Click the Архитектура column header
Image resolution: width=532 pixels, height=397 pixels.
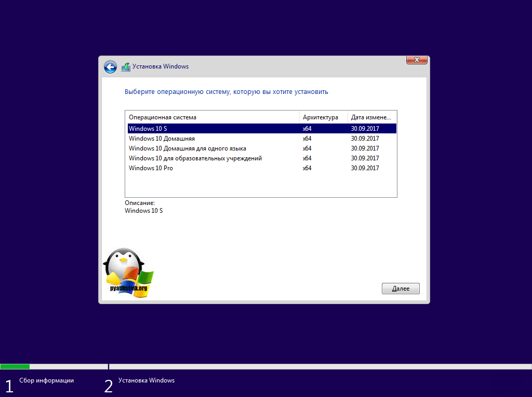point(324,117)
